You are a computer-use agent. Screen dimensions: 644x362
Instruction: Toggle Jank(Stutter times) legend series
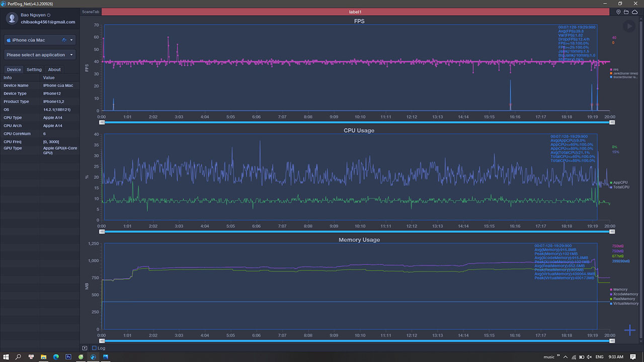tap(624, 73)
